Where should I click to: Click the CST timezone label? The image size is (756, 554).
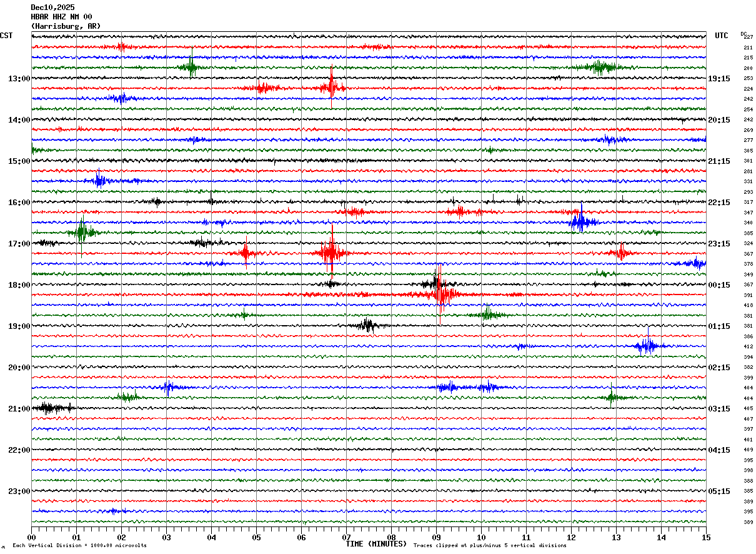point(6,36)
